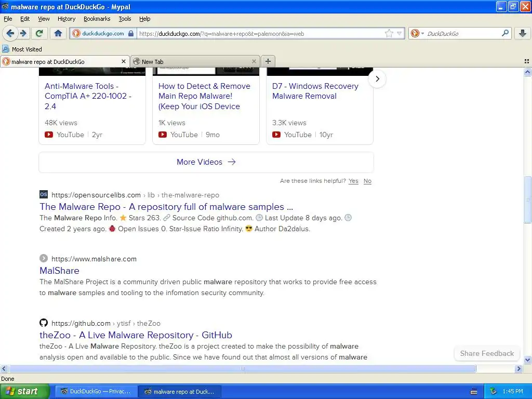Bookmark this page with the star icon

[389, 33]
